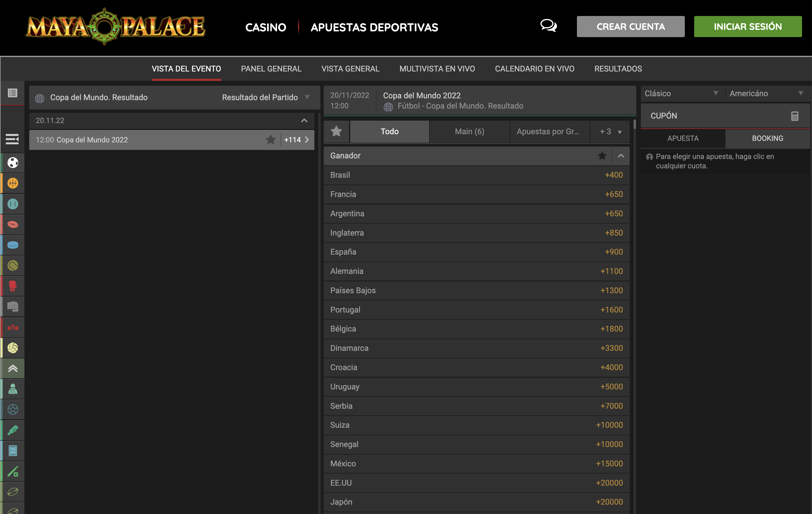Viewport: 812px width, 514px height.
Task: Select the ice hockey puck icon
Action: coord(13,245)
